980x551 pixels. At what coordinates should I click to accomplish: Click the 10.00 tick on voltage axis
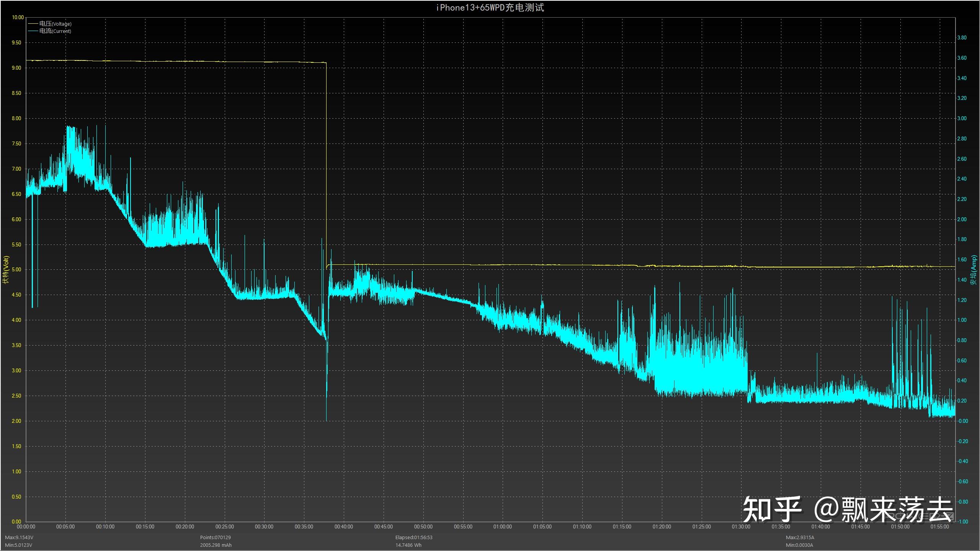click(18, 18)
